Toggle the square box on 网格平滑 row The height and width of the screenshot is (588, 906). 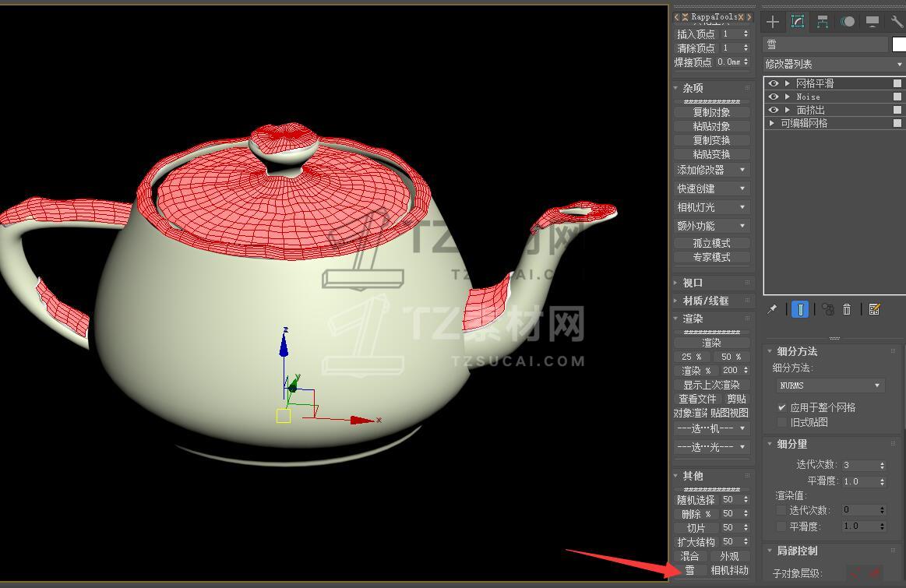tap(897, 83)
